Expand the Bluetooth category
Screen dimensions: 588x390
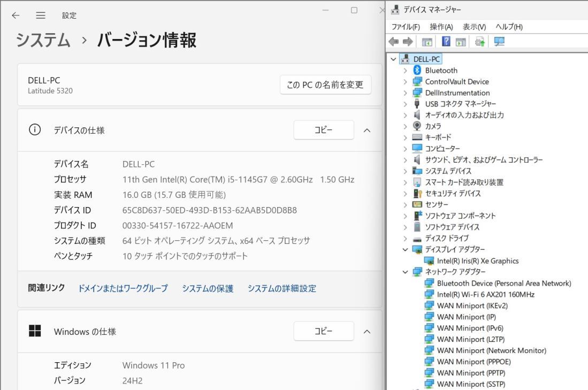tap(405, 71)
